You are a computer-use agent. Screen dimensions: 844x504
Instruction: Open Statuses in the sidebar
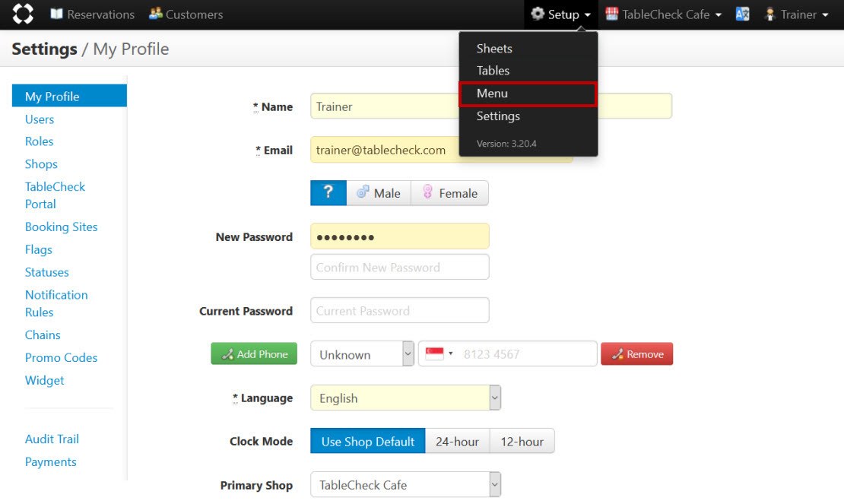[47, 272]
